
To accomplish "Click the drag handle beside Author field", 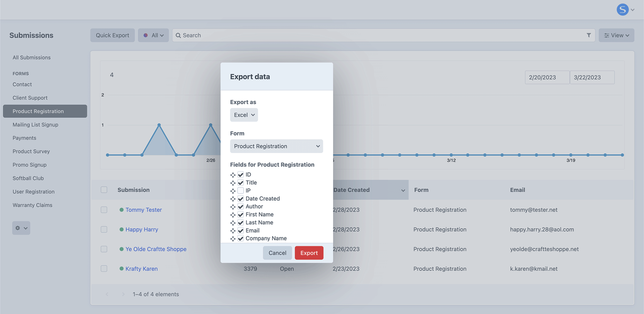I will tap(233, 207).
